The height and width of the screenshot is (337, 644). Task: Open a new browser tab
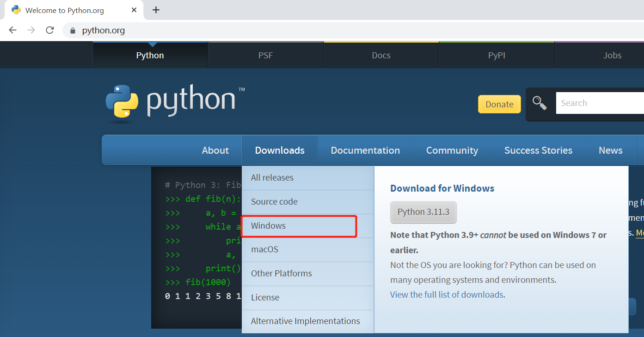(x=156, y=10)
